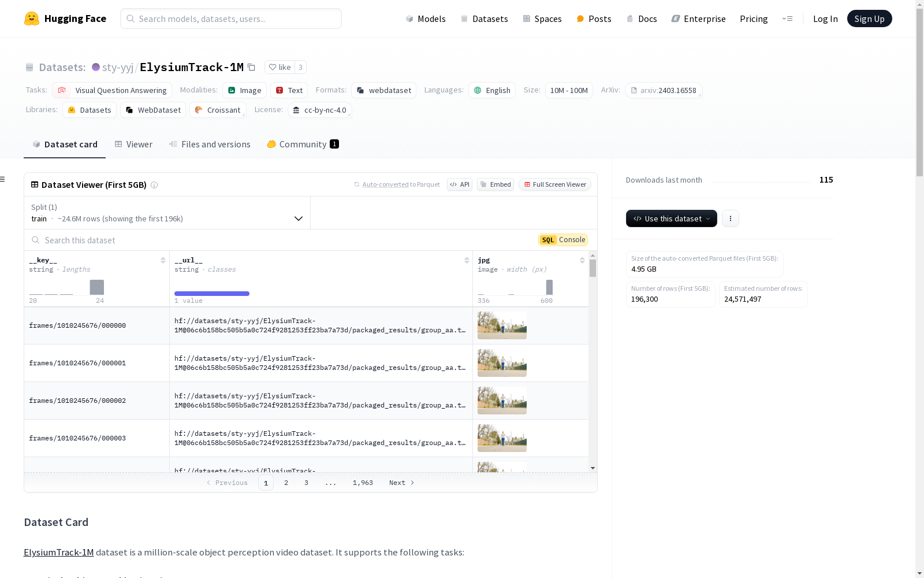Screen dimensions: 924x578
Task: Open the SQL Console
Action: pos(563,240)
